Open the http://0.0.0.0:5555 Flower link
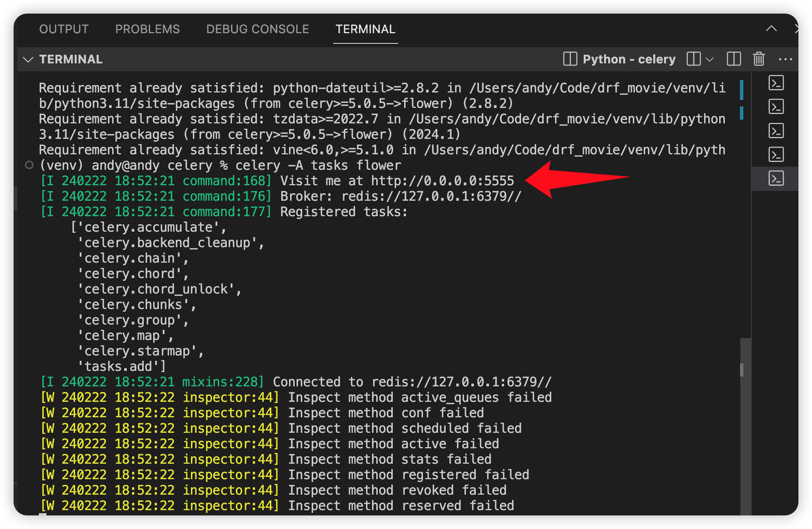Screen dimensions: 812x529 click(x=442, y=181)
